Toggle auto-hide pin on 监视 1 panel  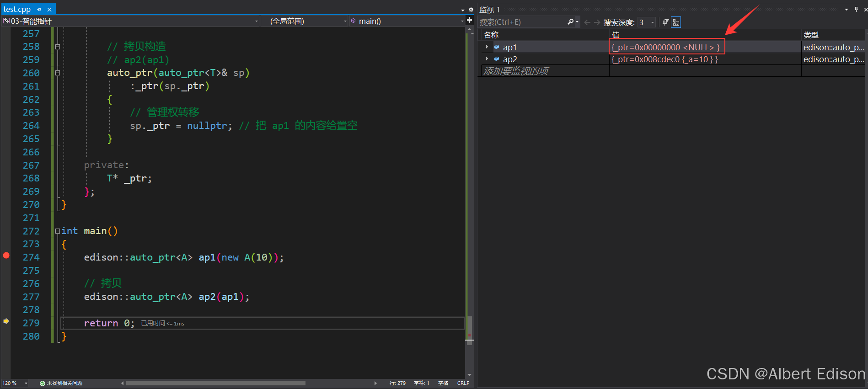pyautogui.click(x=856, y=9)
